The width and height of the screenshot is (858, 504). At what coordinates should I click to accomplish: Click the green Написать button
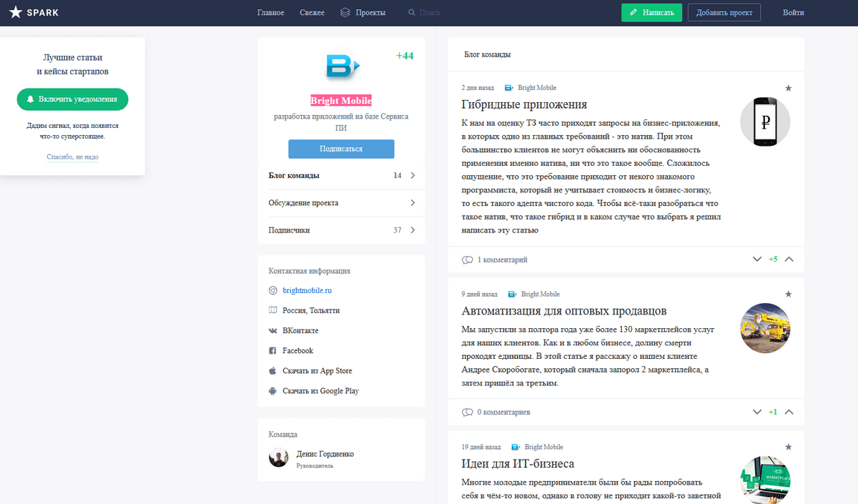(651, 13)
